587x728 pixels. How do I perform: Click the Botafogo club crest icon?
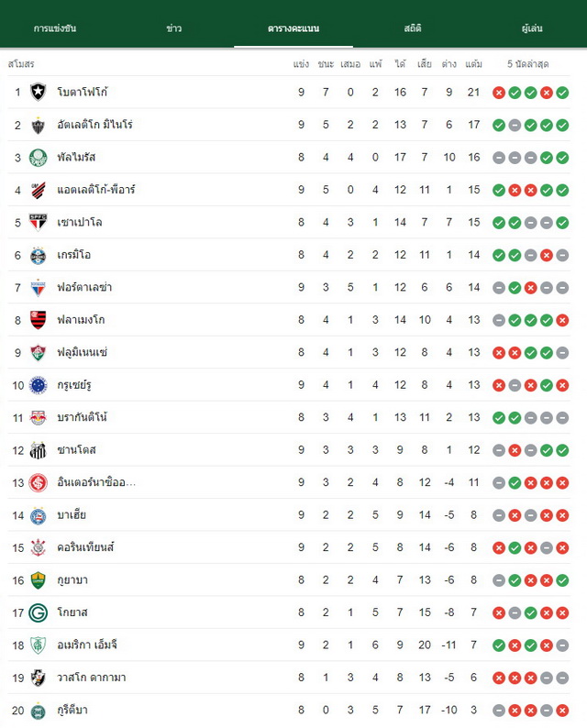(x=39, y=92)
